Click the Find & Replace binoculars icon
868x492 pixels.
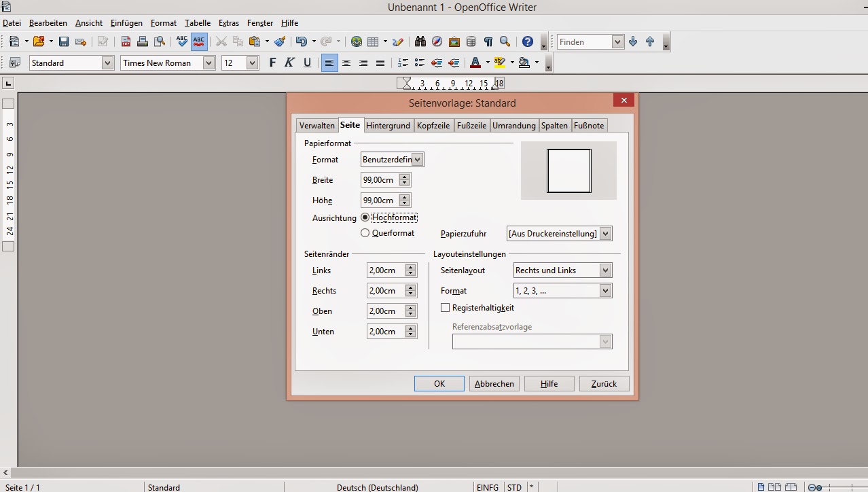pos(420,42)
